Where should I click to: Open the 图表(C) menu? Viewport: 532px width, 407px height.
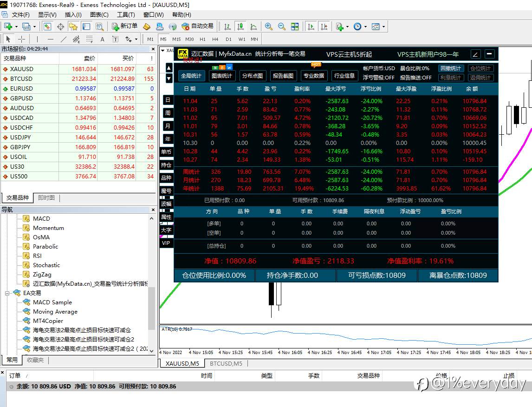click(x=99, y=14)
